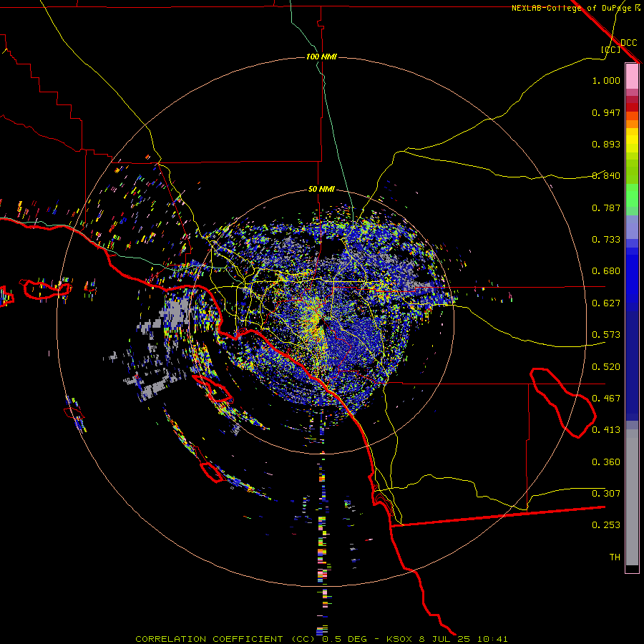
Task: Click the 0.680 scale value
Action: pos(606,271)
